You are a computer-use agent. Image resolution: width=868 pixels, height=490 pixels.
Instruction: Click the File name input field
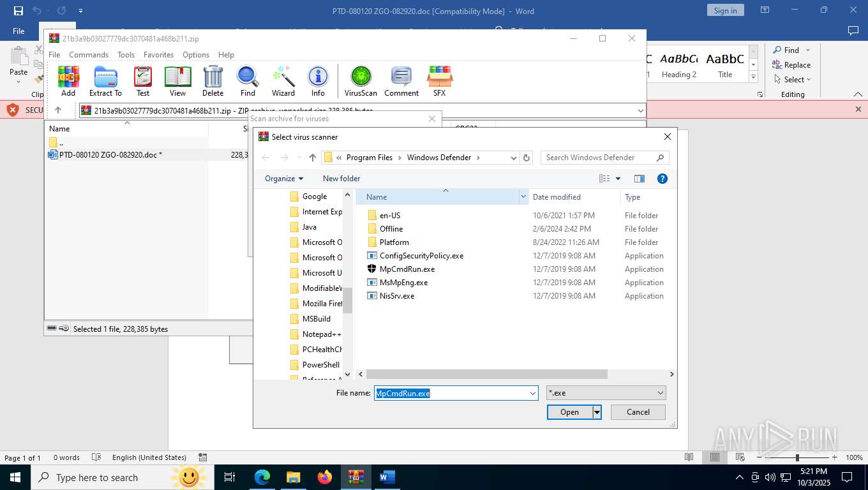(456, 394)
